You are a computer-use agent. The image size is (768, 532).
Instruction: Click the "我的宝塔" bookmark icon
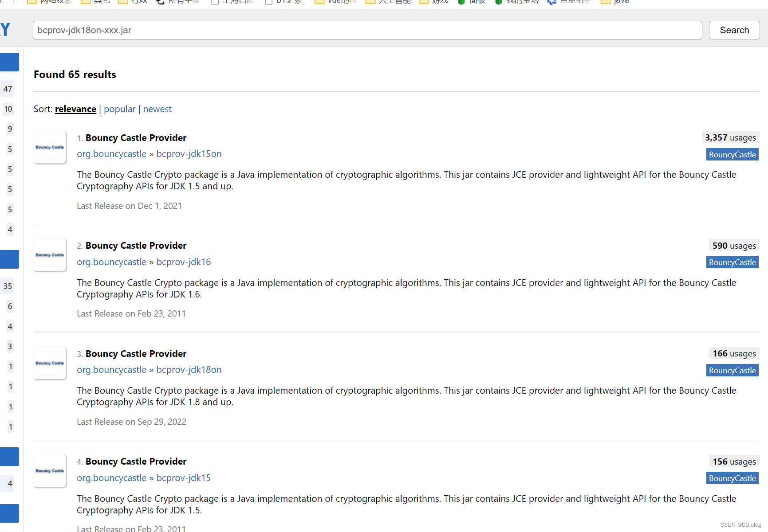[499, 2]
